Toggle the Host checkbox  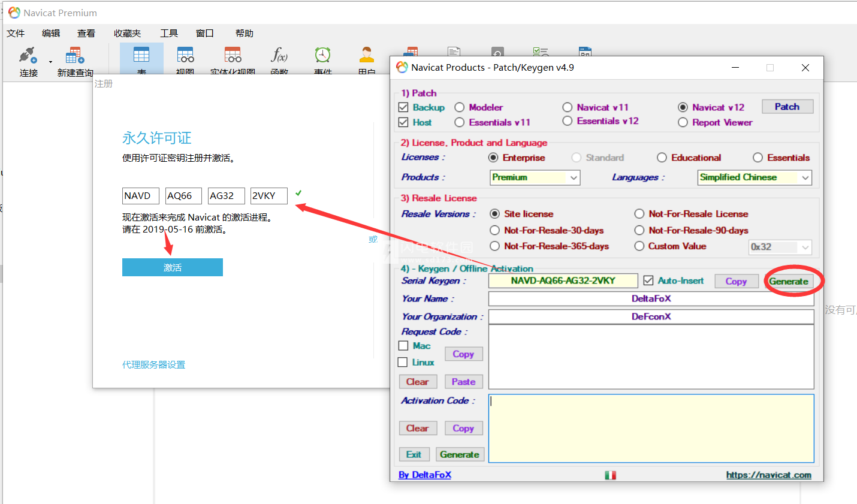pyautogui.click(x=403, y=122)
